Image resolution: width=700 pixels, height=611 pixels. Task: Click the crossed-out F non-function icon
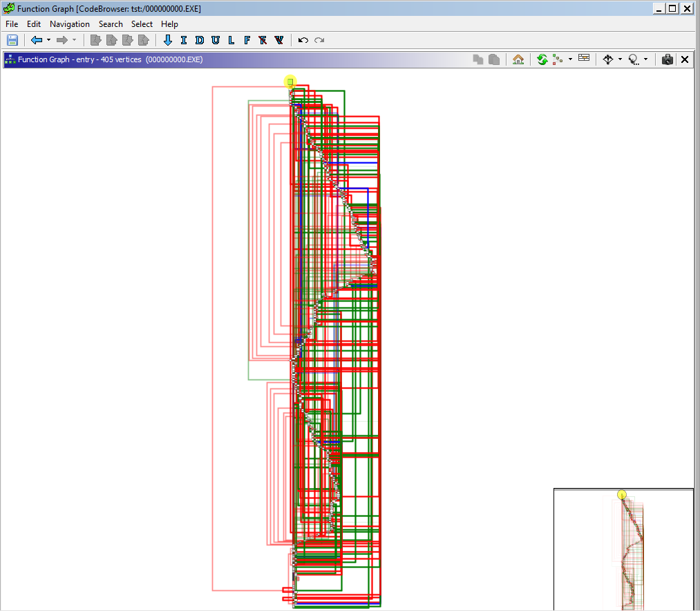[263, 40]
